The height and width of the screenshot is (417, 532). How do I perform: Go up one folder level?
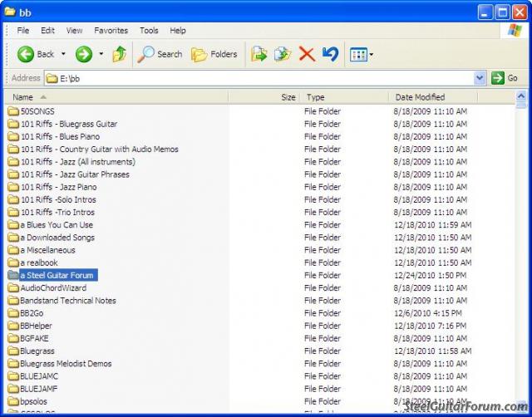click(120, 54)
